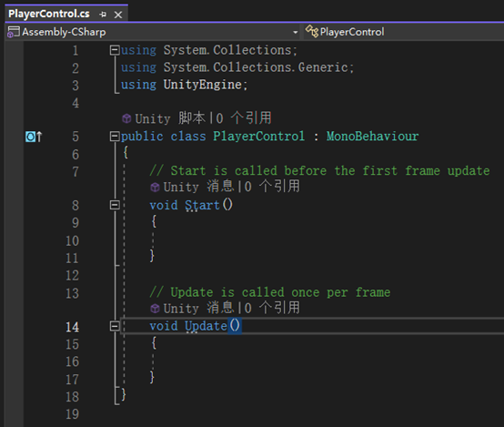
Task: Click the Assembly-CSharp project icon
Action: [x=14, y=32]
